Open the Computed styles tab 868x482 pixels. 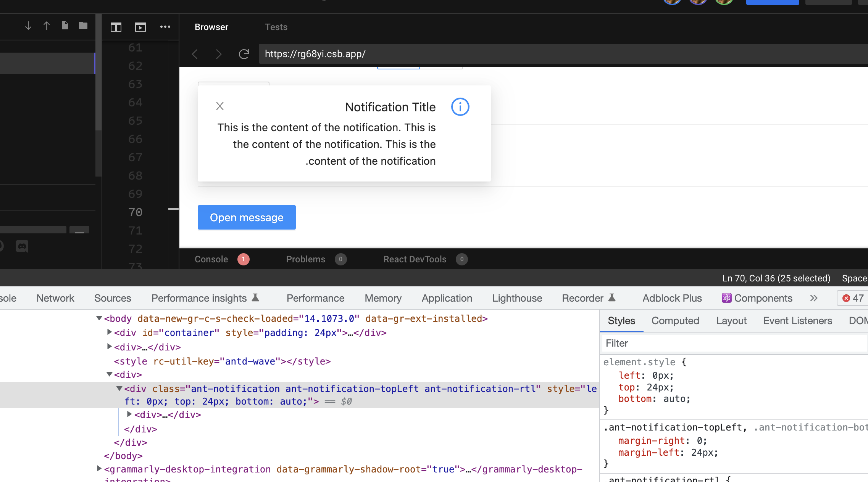click(x=675, y=321)
